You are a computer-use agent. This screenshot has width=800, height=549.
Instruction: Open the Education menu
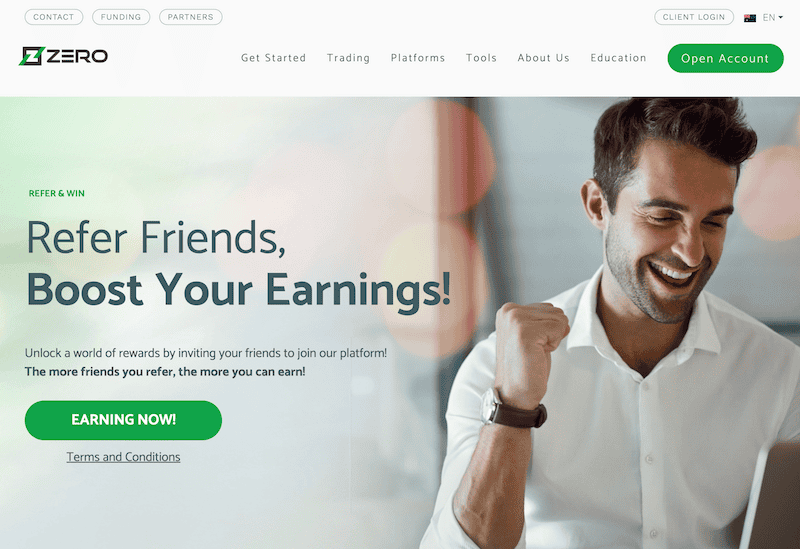[618, 58]
